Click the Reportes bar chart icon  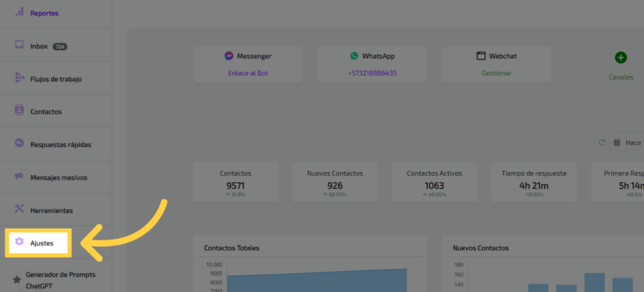pyautogui.click(x=19, y=13)
